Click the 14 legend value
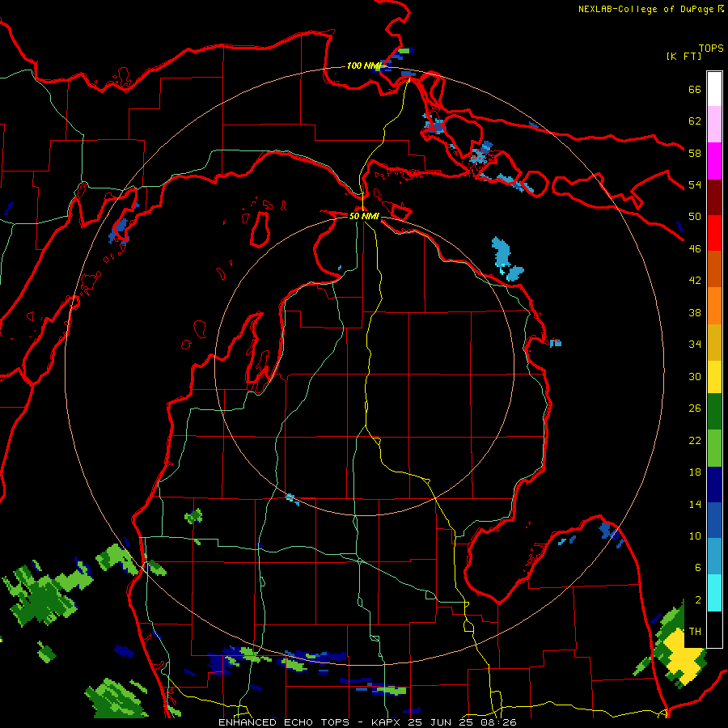The width and height of the screenshot is (728, 728). click(695, 504)
